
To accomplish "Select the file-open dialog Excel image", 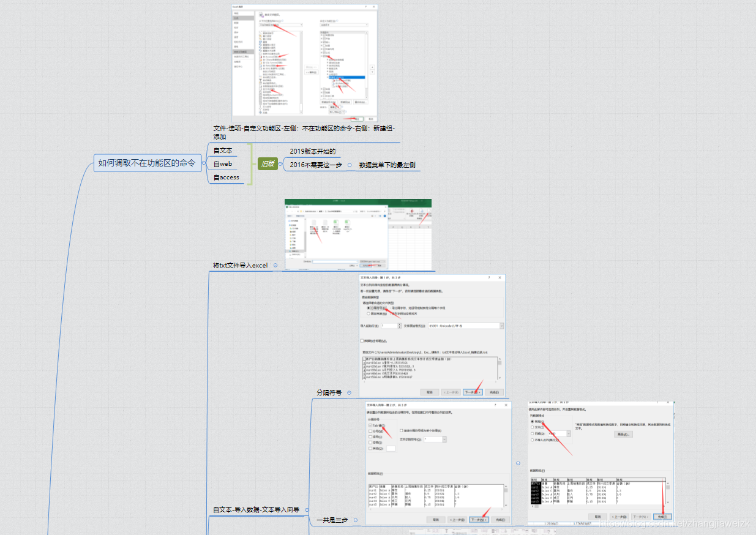I will [x=358, y=234].
